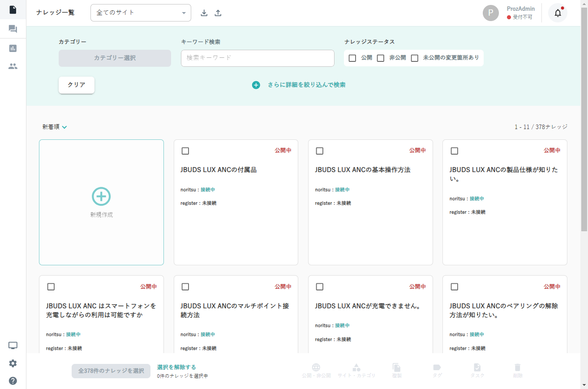
Task: Select the JBUDS LUX ANCの付属品 card checkbox
Action: click(185, 151)
